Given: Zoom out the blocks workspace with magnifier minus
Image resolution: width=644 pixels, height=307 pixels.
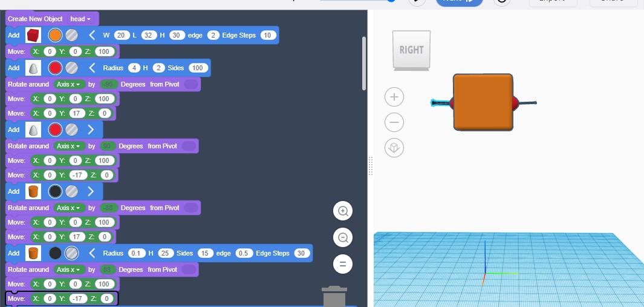Looking at the screenshot, I should [x=343, y=237].
